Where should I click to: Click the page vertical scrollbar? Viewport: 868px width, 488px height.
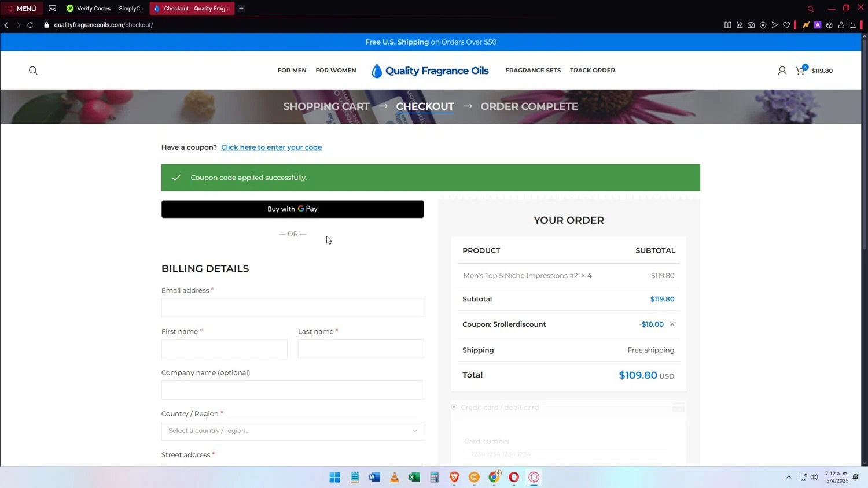coord(865,145)
